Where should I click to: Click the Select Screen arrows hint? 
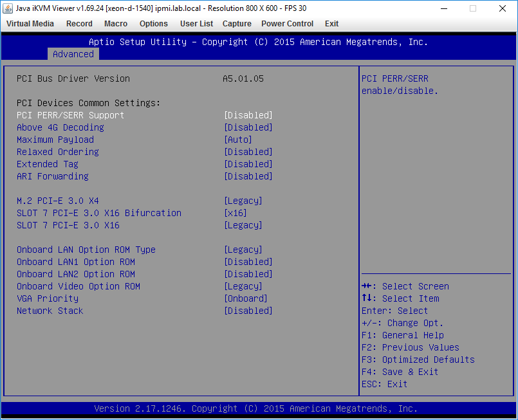[405, 286]
